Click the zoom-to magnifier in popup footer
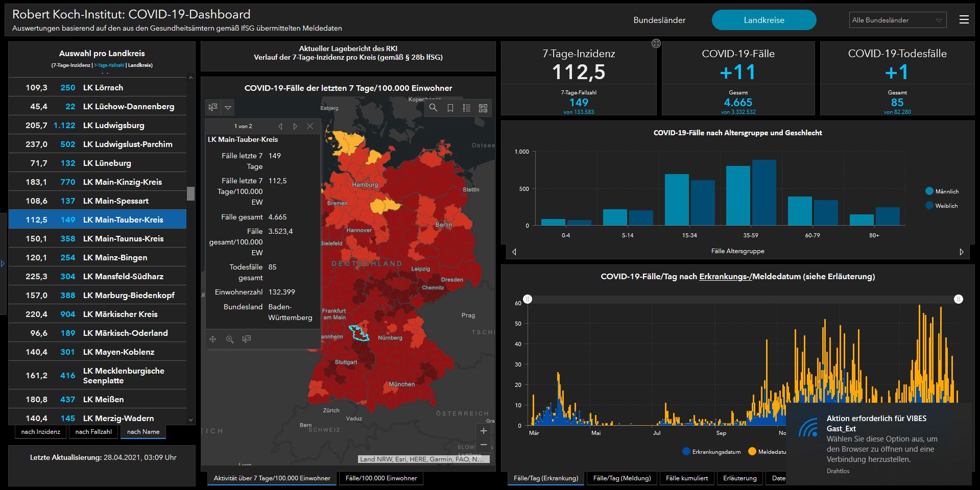 click(230, 339)
